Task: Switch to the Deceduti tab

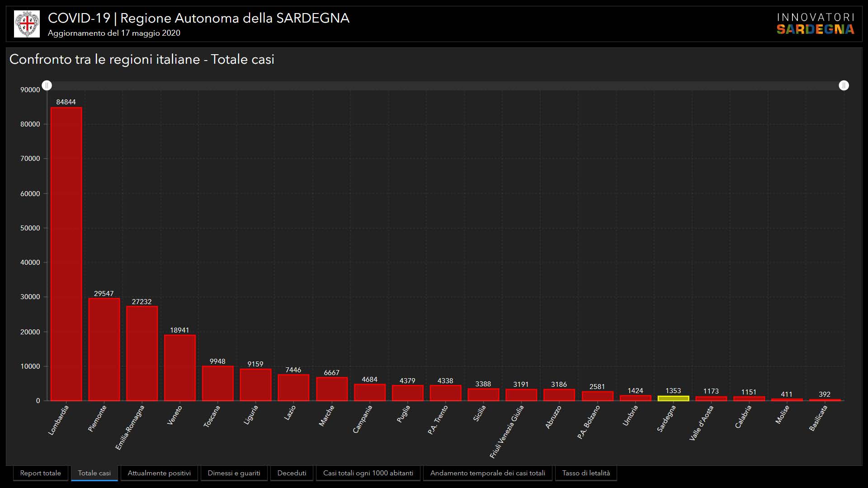Action: 292,473
